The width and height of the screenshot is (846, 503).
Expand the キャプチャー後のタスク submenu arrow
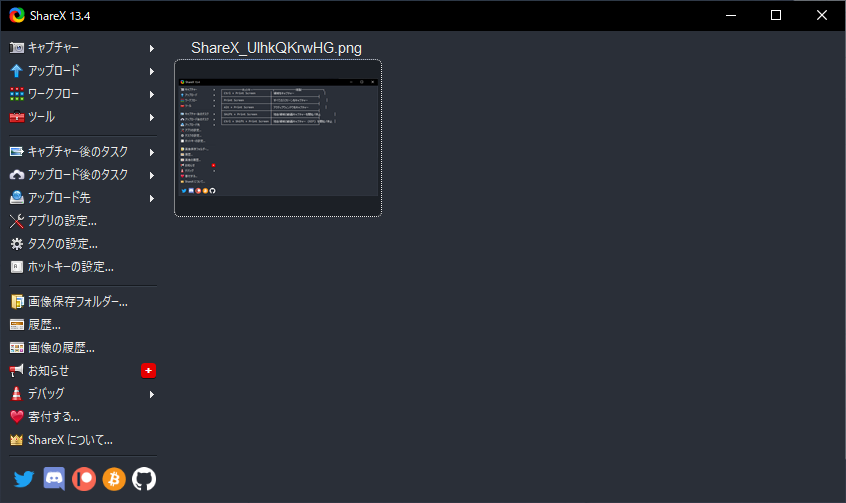(152, 153)
